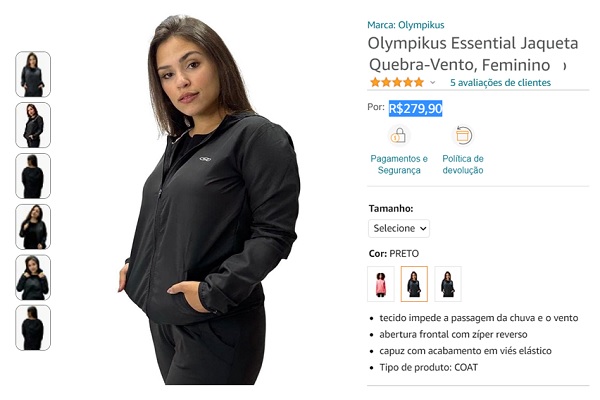The height and width of the screenshot is (400, 600).
Task: Click the Pagamentos e Segurança lock icon
Action: click(x=398, y=136)
